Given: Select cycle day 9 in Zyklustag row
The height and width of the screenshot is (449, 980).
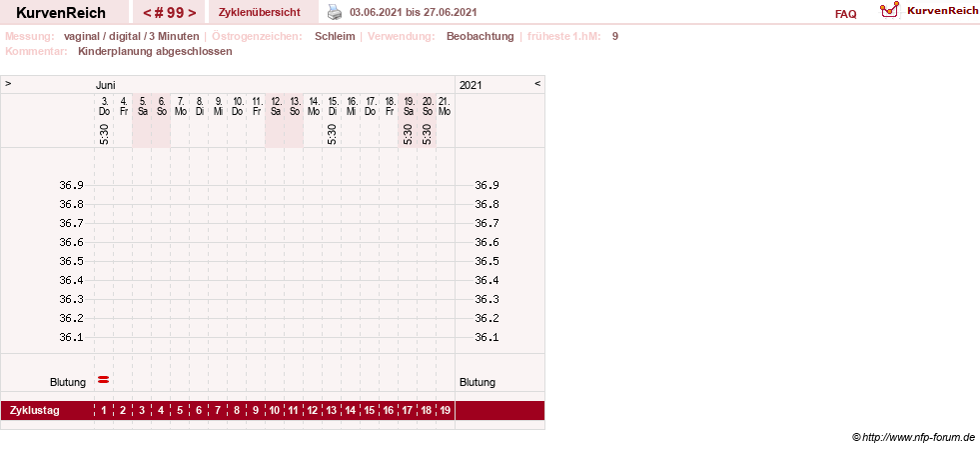Looking at the screenshot, I should coord(256,411).
